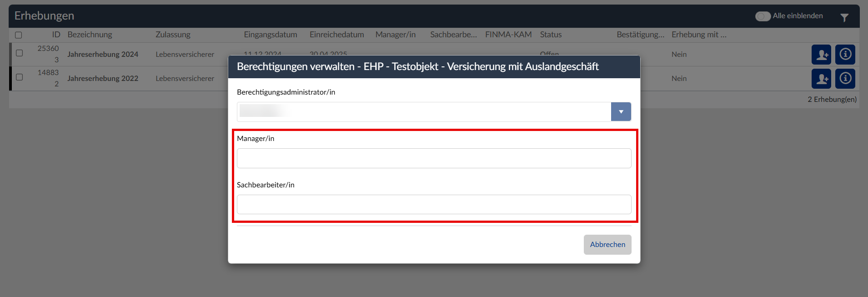
Task: Open the Berechtigungsadministrator/in combo box field
Action: [x=424, y=112]
